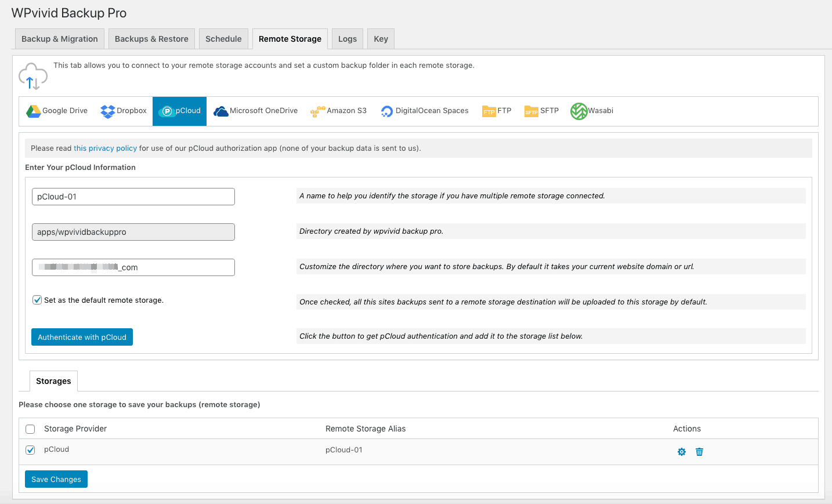Open 'this privacy policy' link
The width and height of the screenshot is (832, 504).
[105, 148]
